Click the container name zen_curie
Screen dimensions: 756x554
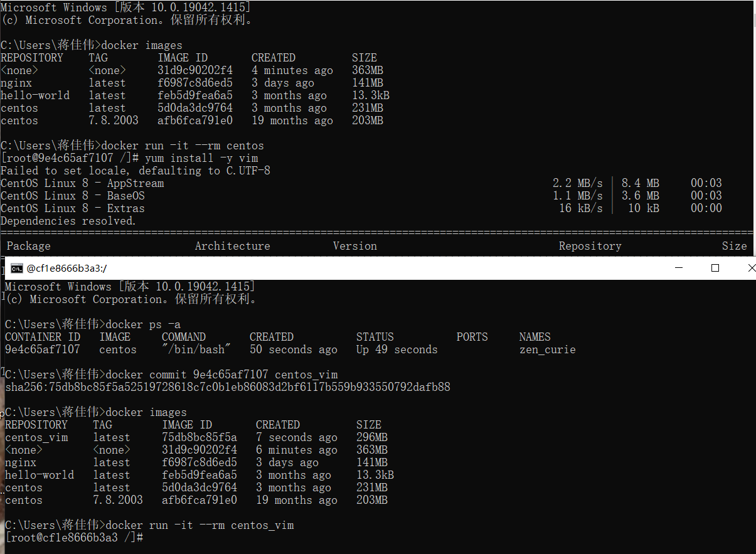point(548,349)
